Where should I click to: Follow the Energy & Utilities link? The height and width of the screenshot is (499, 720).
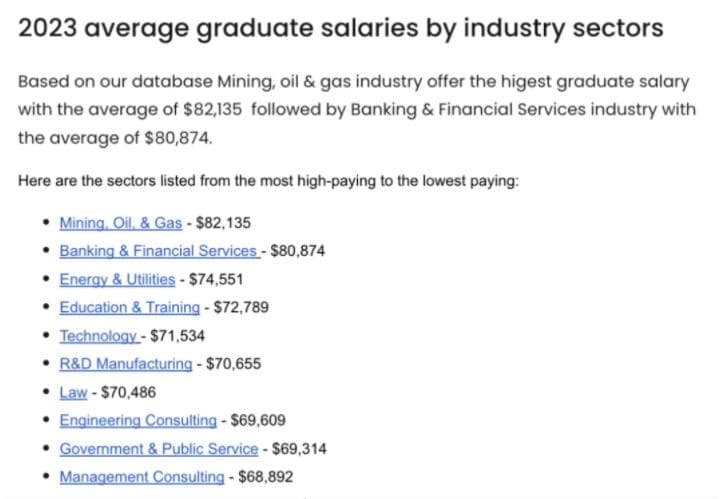click(x=118, y=280)
